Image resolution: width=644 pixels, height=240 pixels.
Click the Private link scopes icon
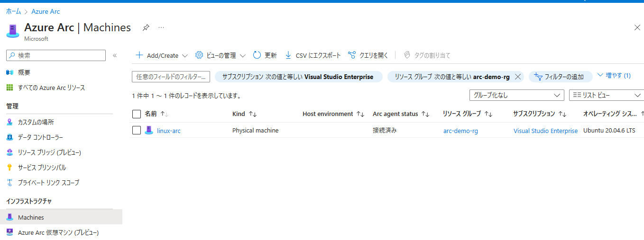click(9, 182)
